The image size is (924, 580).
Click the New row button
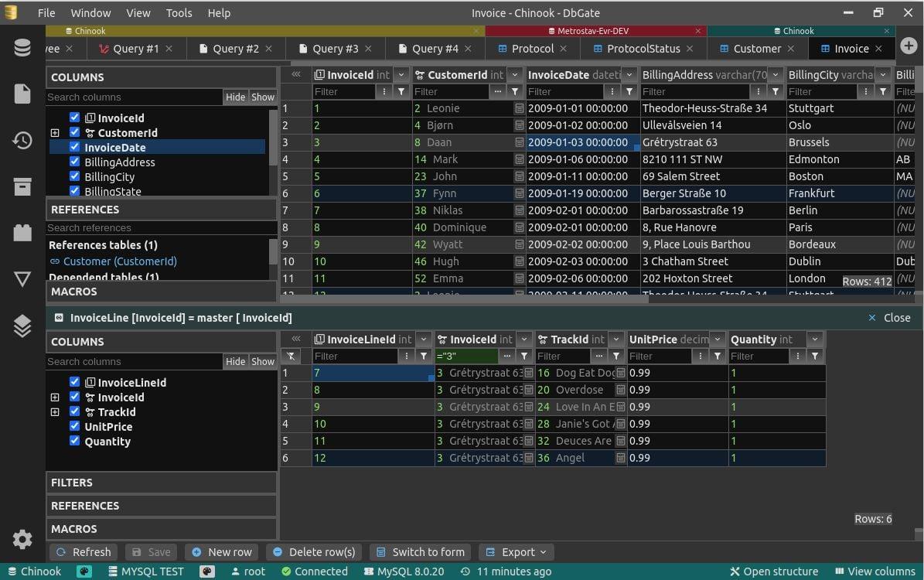222,552
